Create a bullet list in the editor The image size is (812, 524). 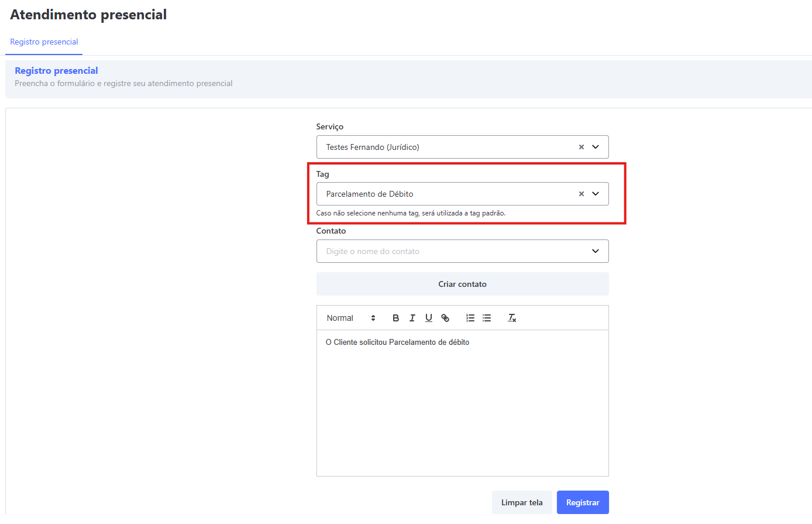(x=486, y=317)
